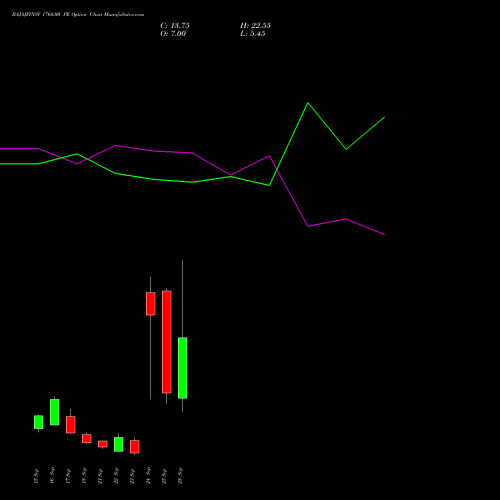The height and width of the screenshot is (500, 500).
Task: Click the high value H: 22.55
Action: coord(255,26)
